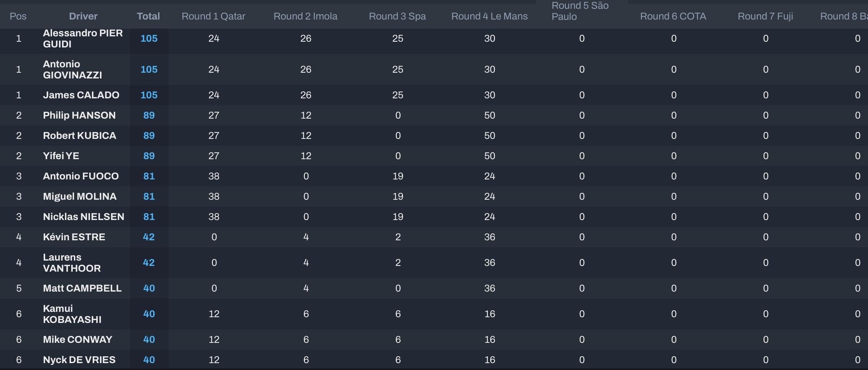Click Nyck DE VRIES's total points
Viewport: 868px width, 370px height.
click(x=149, y=360)
